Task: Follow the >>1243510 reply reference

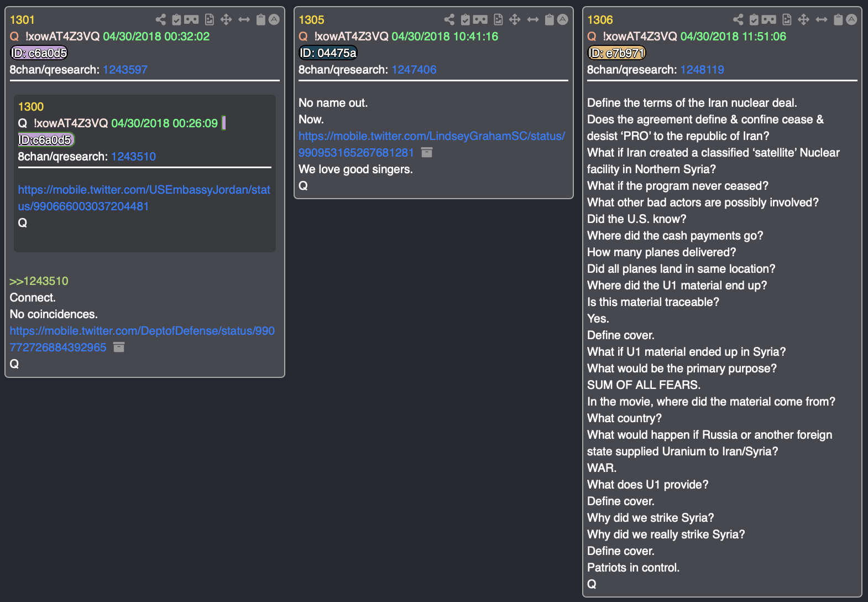Action: click(39, 281)
